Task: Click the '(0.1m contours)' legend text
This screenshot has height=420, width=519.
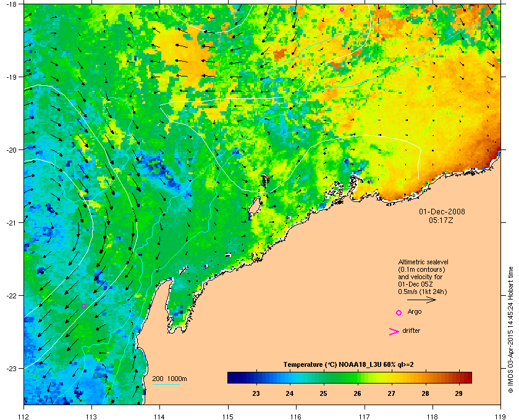Action: tap(421, 269)
